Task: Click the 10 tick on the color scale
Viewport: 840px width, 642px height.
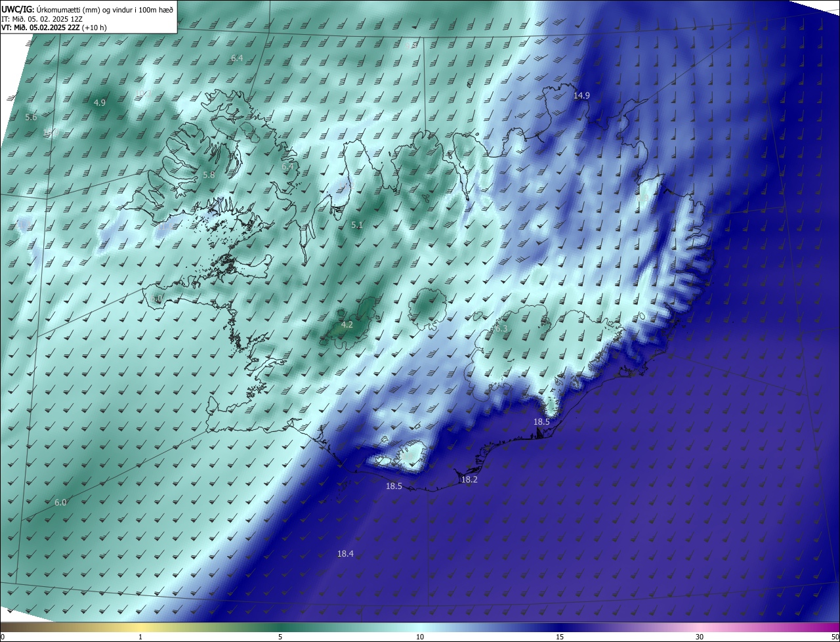Action: coord(420,637)
